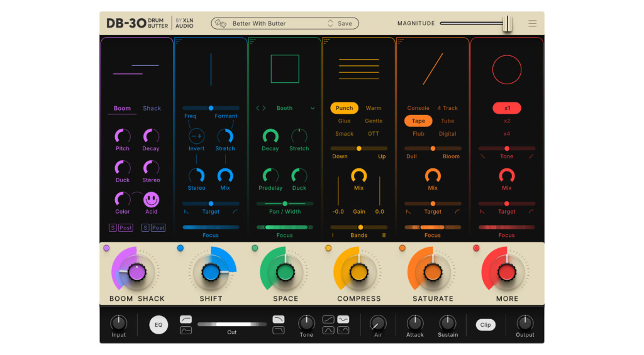Click the single-band icon left of Bands
This screenshot has width=644, height=355.
[x=333, y=235]
